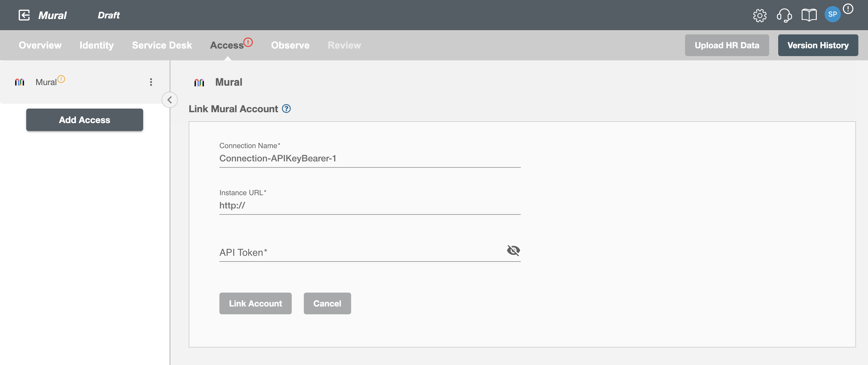The height and width of the screenshot is (365, 868).
Task: Open the Review tab
Action: [x=344, y=45]
